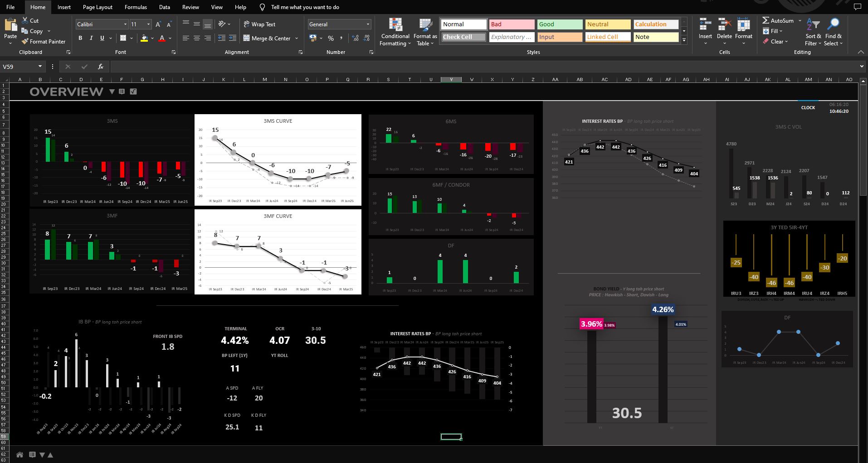
Task: Switch to the Data tab
Action: (x=165, y=7)
